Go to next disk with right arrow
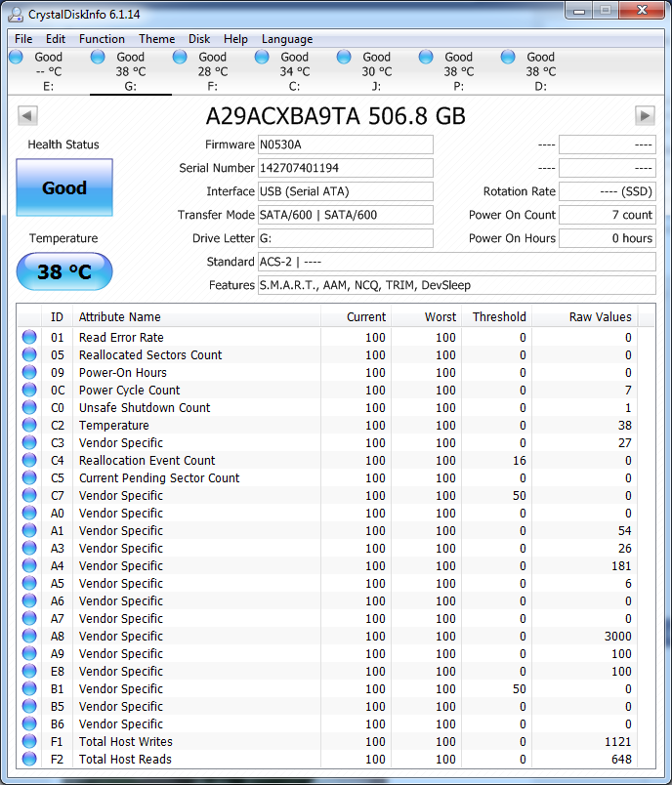The width and height of the screenshot is (672, 785). pos(645,116)
